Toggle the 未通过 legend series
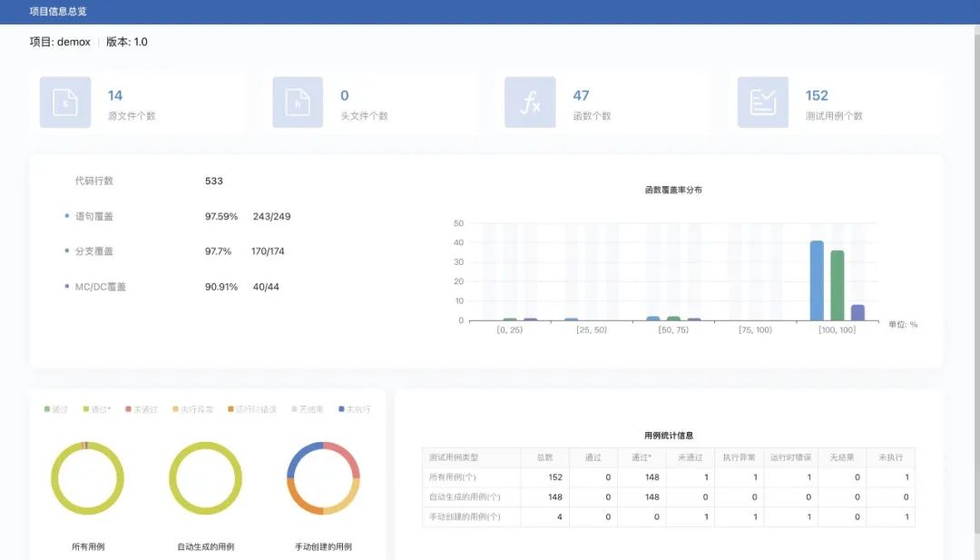 [x=142, y=409]
